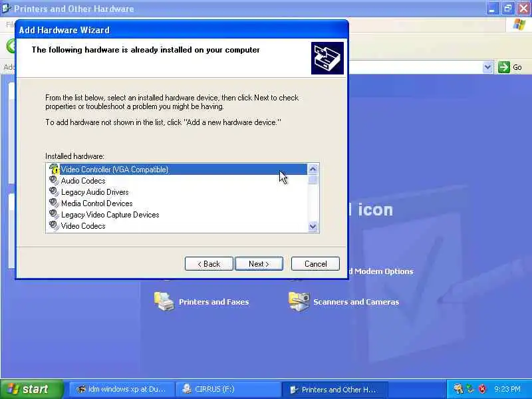Click the hardware list scroll down arrow
This screenshot has height=399, width=532.
(x=313, y=227)
